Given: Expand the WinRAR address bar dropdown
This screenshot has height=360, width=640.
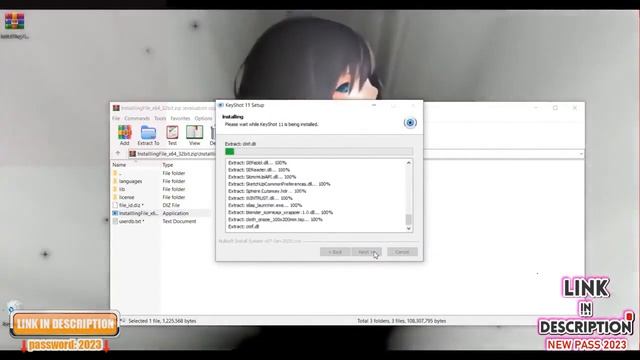Looking at the screenshot, I should (581, 154).
